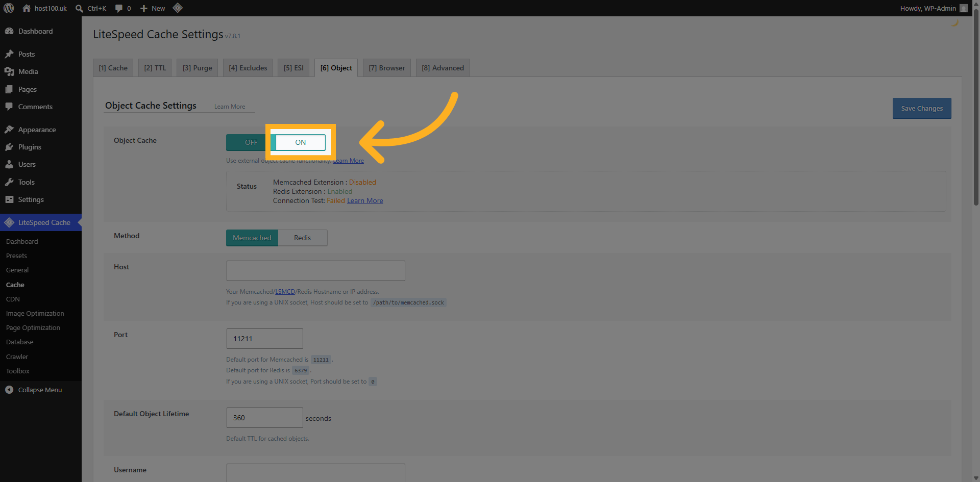Select Memcached as the method
Screen dimensions: 980x482
pyautogui.click(x=252, y=238)
